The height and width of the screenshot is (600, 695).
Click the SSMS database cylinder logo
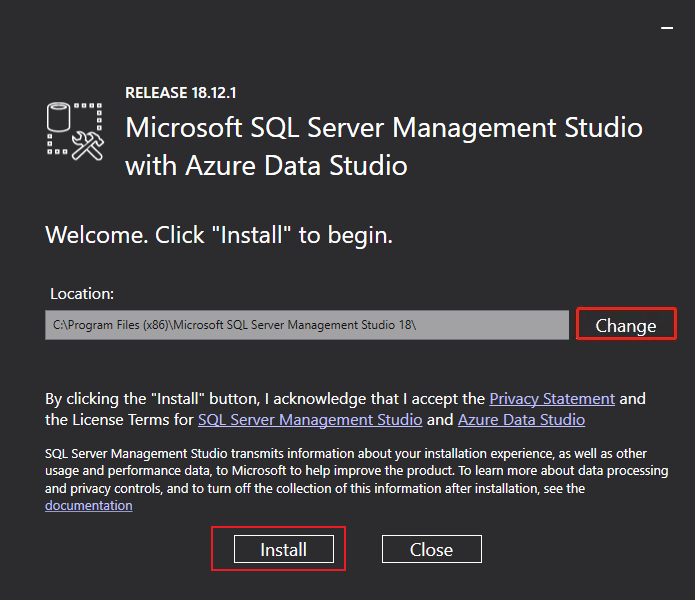click(62, 120)
